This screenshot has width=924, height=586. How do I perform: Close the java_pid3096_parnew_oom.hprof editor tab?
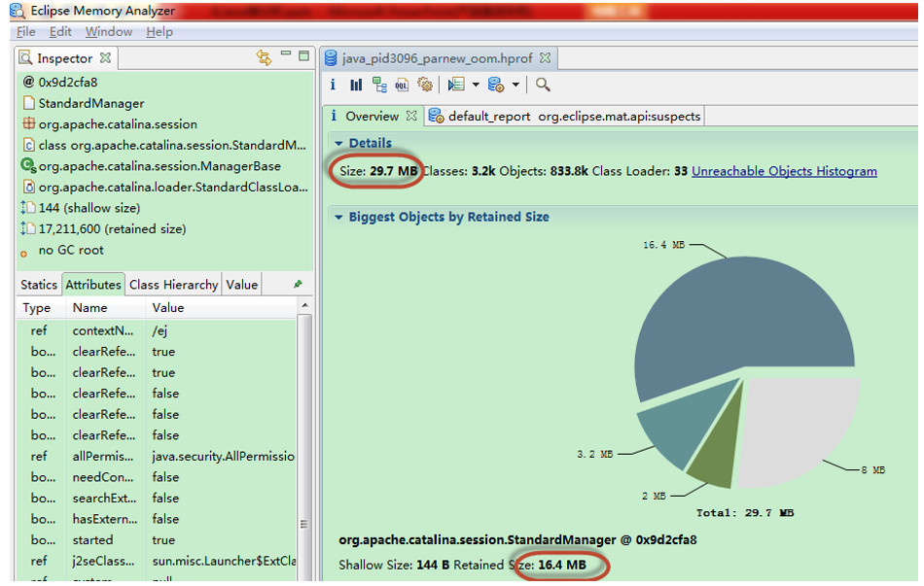(x=546, y=58)
